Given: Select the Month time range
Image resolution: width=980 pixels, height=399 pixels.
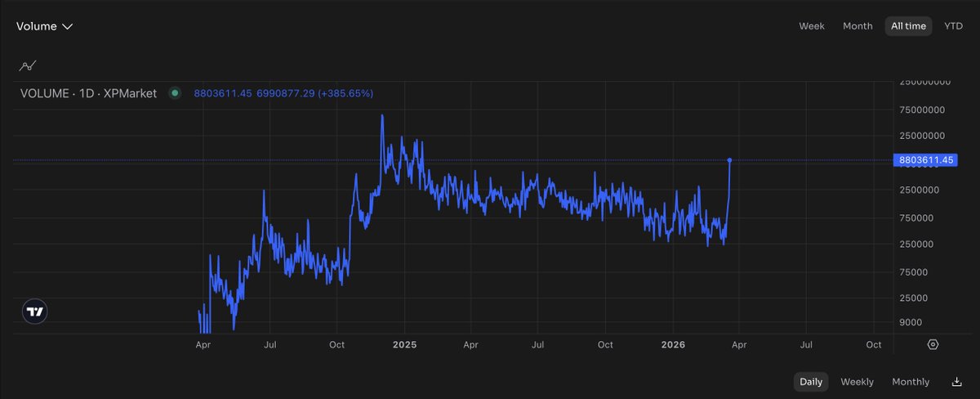Looking at the screenshot, I should point(857,26).
